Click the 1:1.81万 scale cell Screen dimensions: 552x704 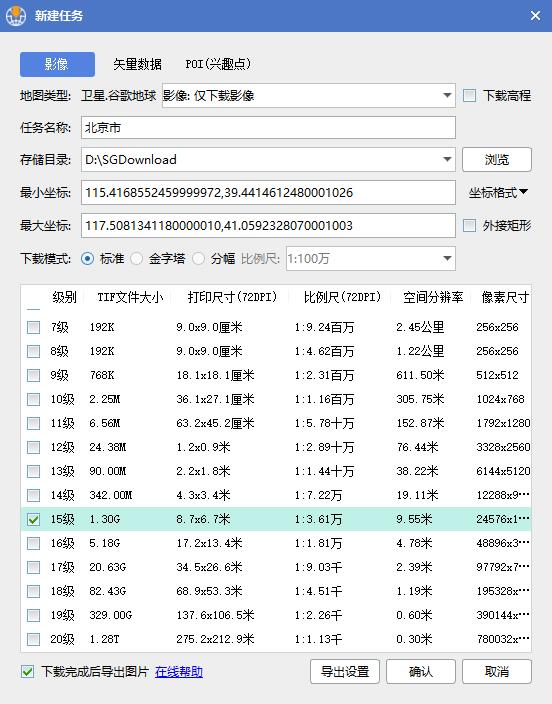[318, 543]
